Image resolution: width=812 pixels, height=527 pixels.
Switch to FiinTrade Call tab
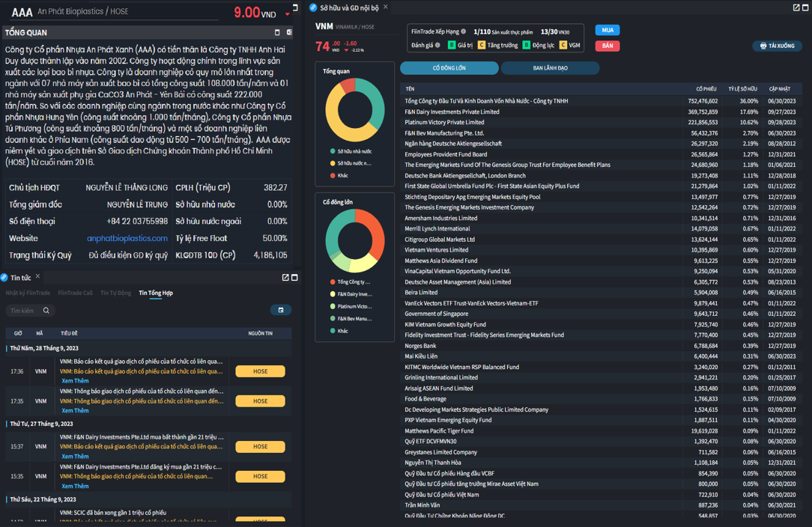(75, 293)
